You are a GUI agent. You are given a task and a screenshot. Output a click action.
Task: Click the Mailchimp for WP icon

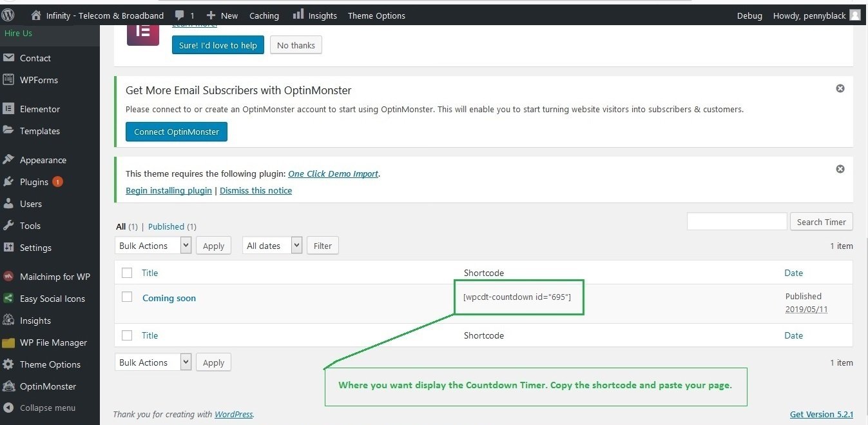coord(8,277)
